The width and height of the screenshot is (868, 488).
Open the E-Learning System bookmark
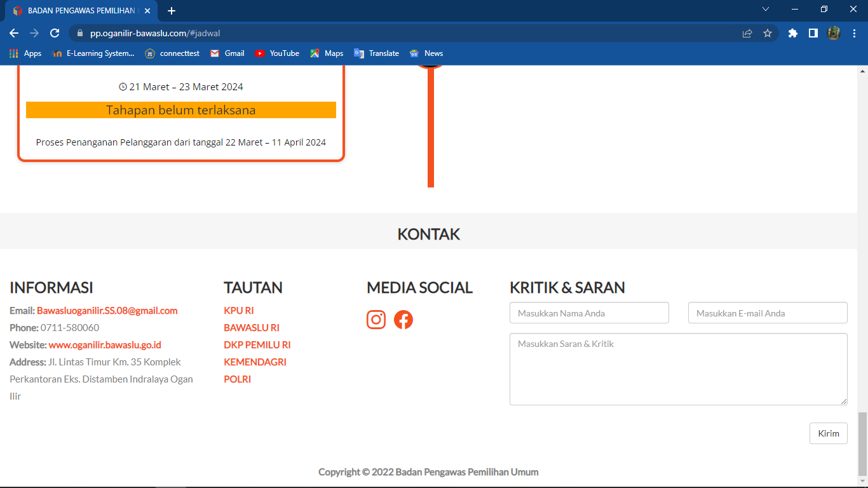click(93, 53)
